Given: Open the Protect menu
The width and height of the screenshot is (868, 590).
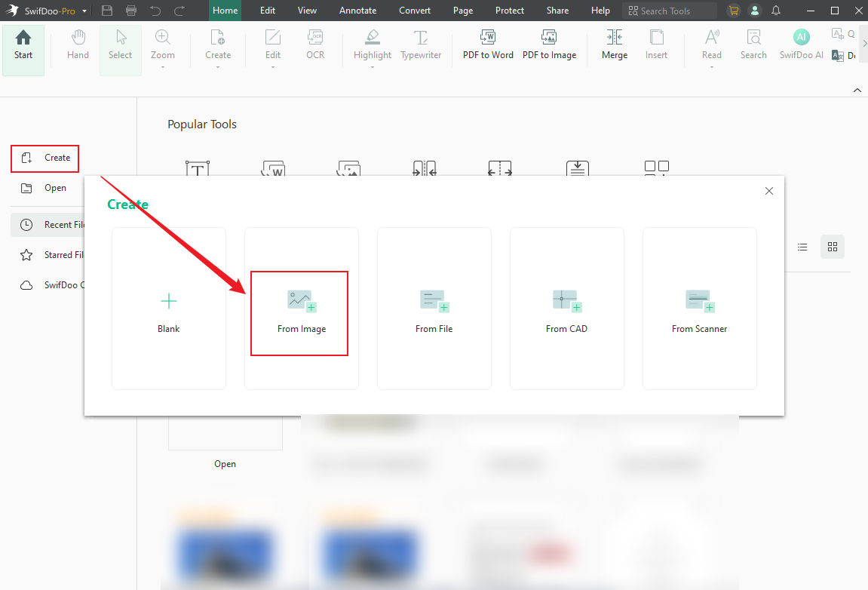Looking at the screenshot, I should click(510, 10).
